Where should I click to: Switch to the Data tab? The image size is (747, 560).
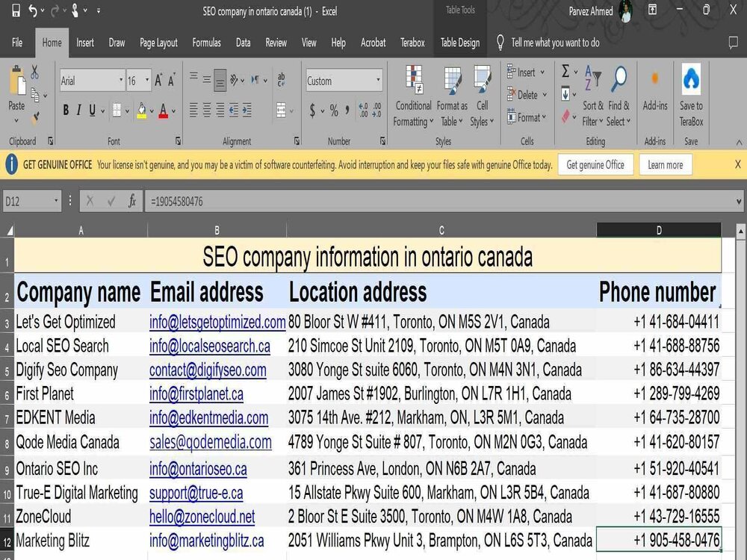(x=243, y=43)
